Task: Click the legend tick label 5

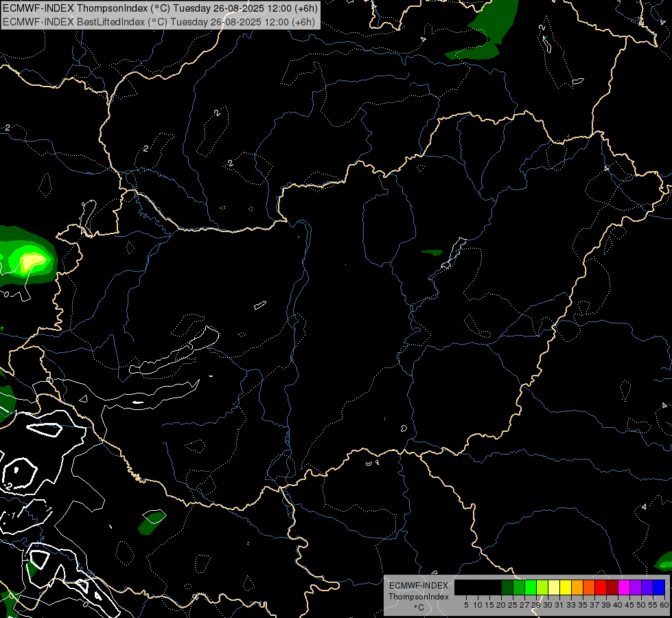Action: [x=466, y=605]
